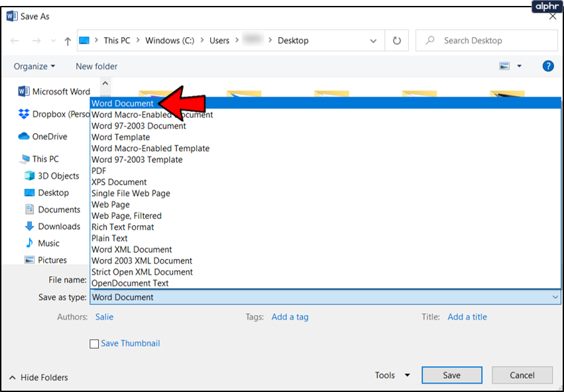The width and height of the screenshot is (564, 392).
Task: Open the Organize menu
Action: coord(34,66)
